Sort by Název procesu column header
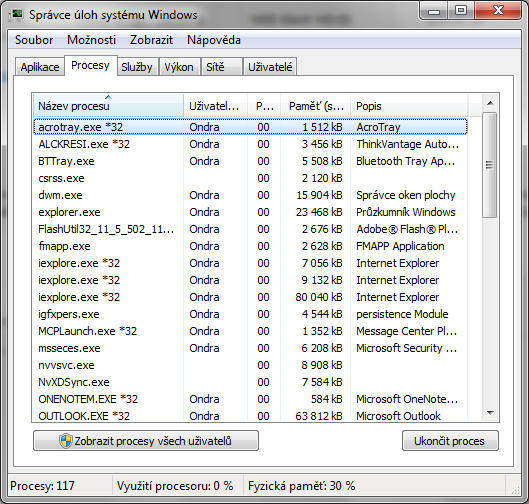529x504 pixels. tap(108, 106)
